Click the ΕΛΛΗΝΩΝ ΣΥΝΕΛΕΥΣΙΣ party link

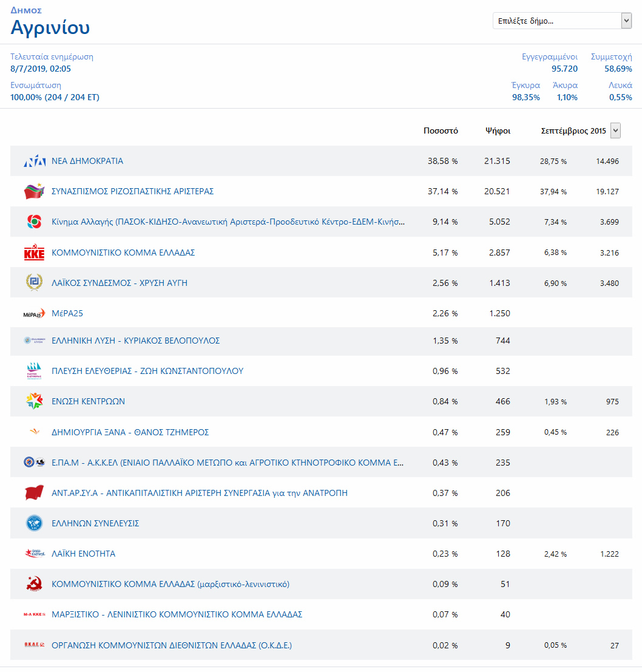click(x=95, y=523)
